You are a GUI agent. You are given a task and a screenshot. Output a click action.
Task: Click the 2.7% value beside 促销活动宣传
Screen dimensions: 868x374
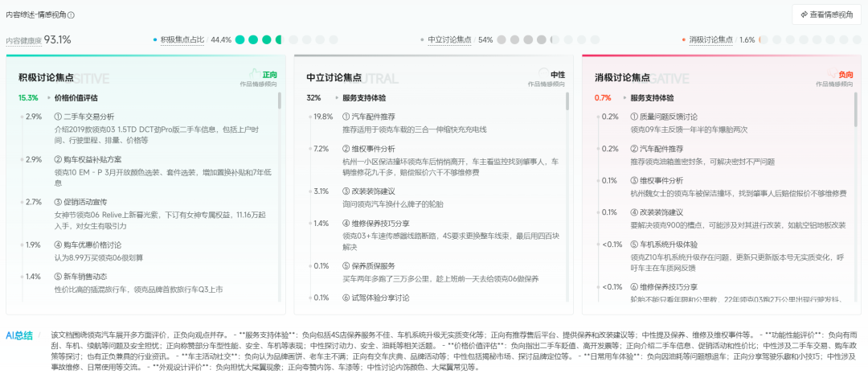[x=33, y=202]
